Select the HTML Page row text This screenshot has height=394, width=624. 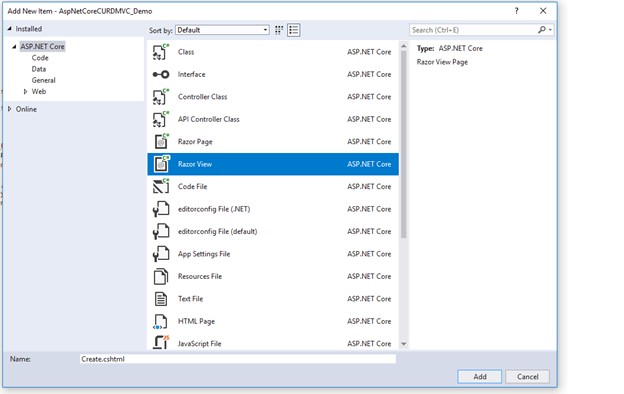[x=196, y=321]
